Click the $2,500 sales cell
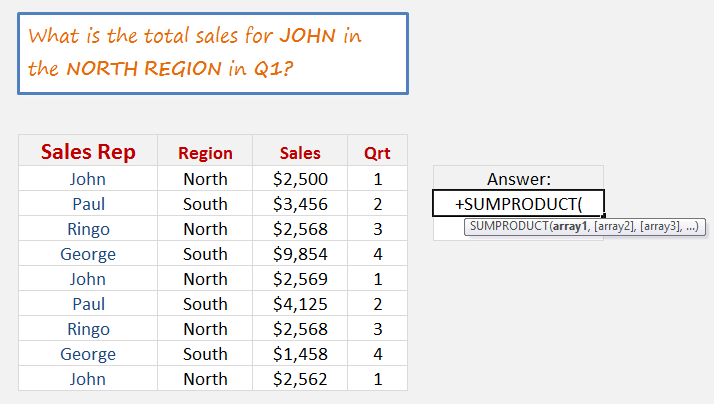The height and width of the screenshot is (404, 714). point(300,179)
